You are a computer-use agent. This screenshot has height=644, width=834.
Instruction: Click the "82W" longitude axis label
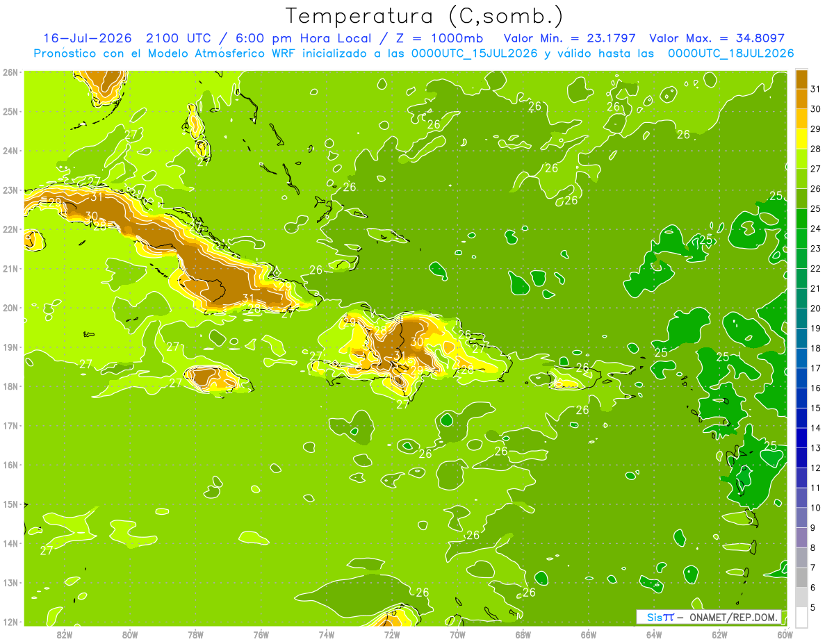coord(64,634)
